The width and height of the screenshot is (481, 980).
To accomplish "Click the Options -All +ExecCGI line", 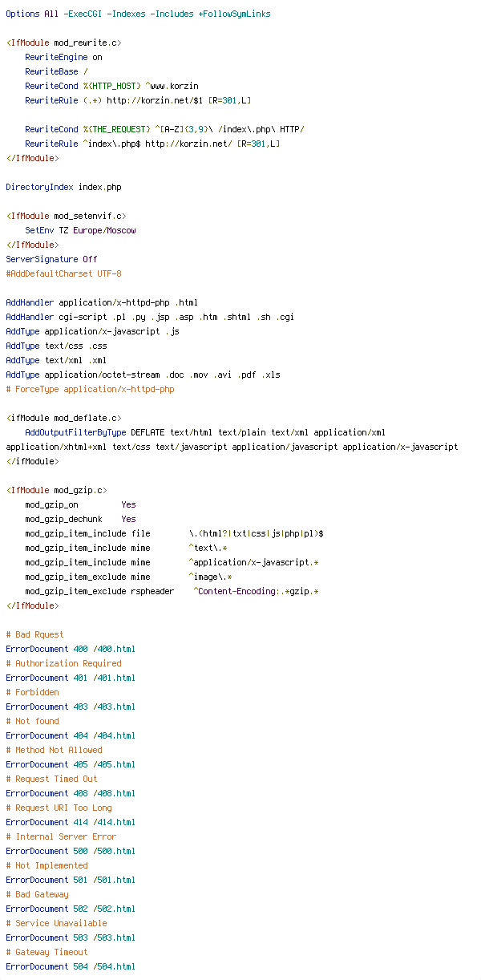I will tap(138, 14).
